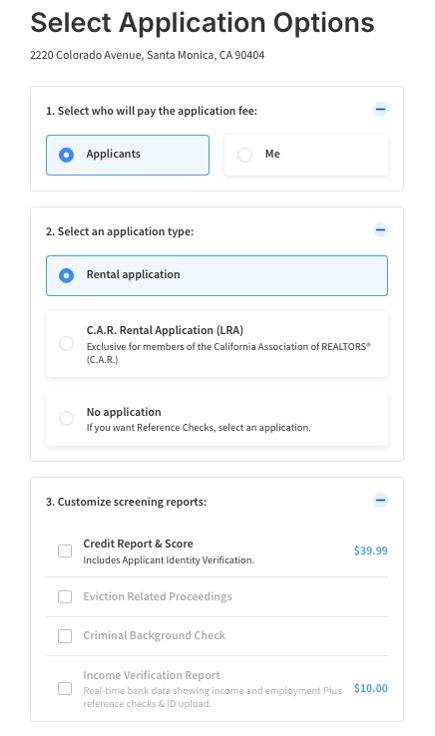Check the Income Verification Report box
Viewport: 435px width, 736px height.
coord(65,689)
